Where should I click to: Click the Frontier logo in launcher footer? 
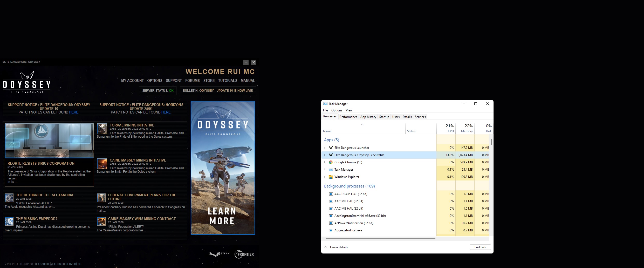pos(244,254)
